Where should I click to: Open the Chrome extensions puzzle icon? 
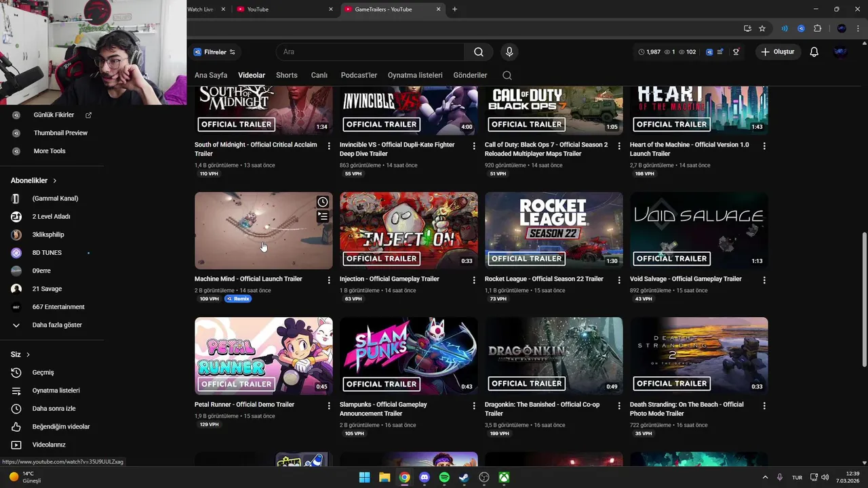[x=817, y=28]
